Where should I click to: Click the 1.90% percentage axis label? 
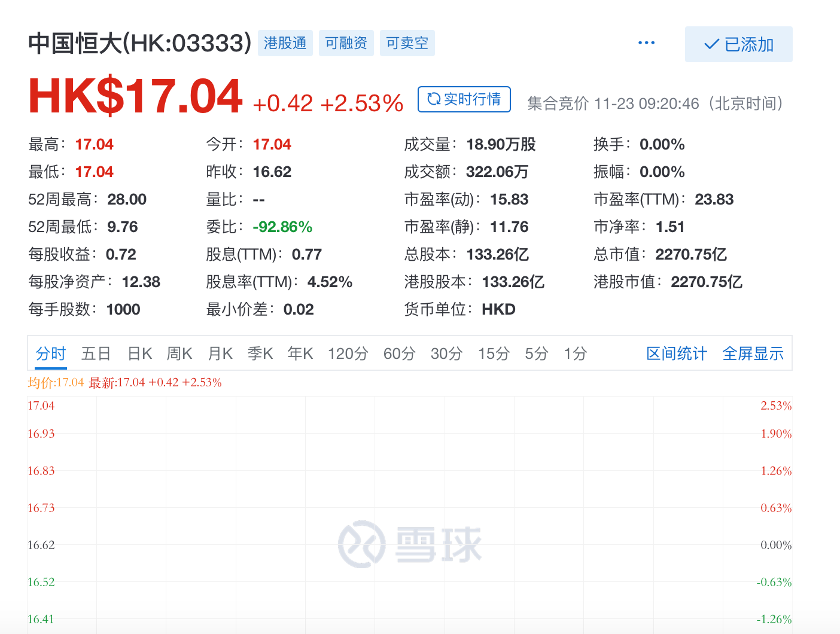coord(776,434)
